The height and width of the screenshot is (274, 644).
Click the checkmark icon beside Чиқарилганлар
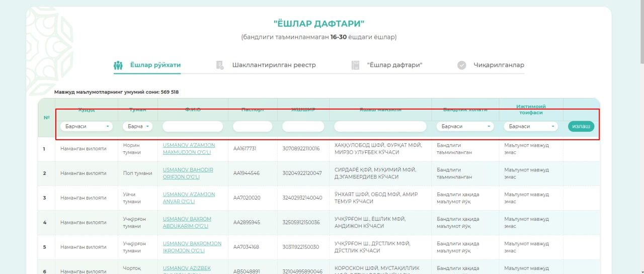(462, 65)
